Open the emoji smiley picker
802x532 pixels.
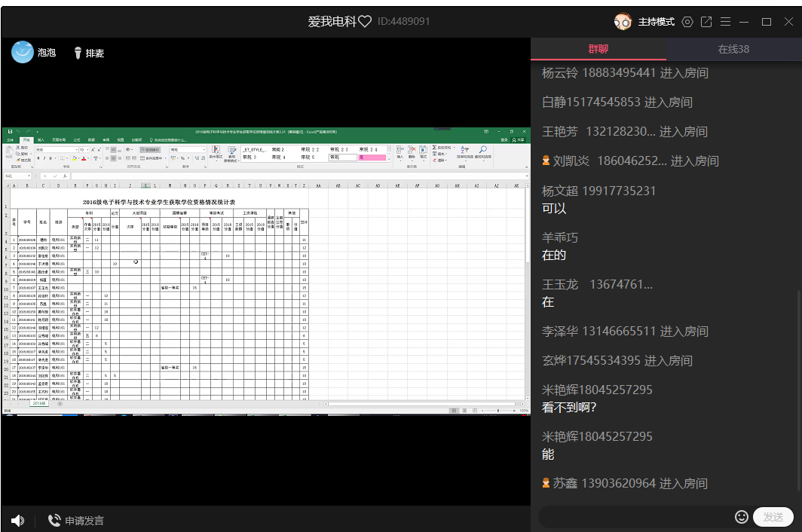[742, 517]
